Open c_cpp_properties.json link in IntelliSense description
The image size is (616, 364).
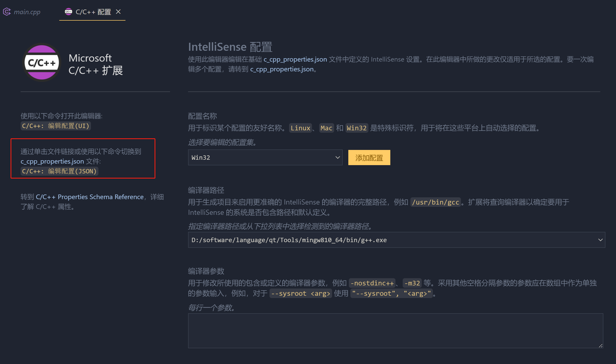295,59
